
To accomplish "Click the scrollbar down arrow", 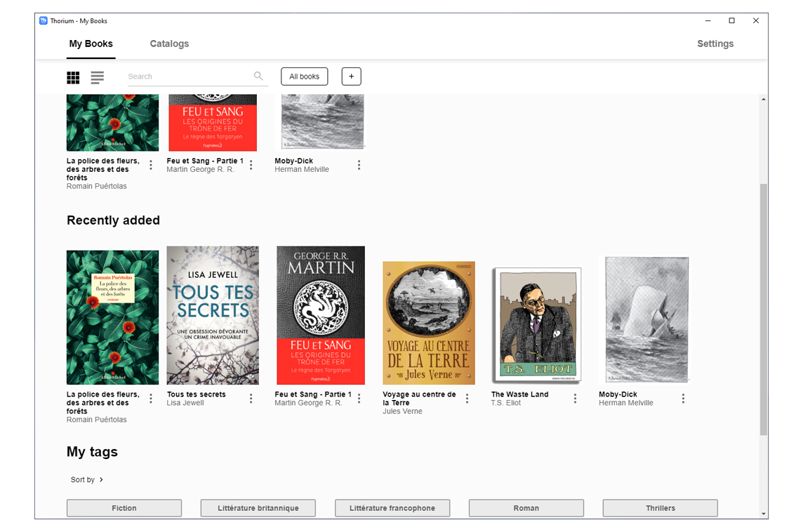I will click(764, 514).
